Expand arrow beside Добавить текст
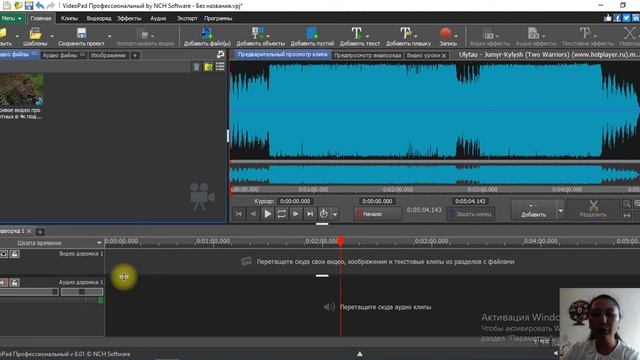This screenshot has height=360, width=640. click(367, 36)
